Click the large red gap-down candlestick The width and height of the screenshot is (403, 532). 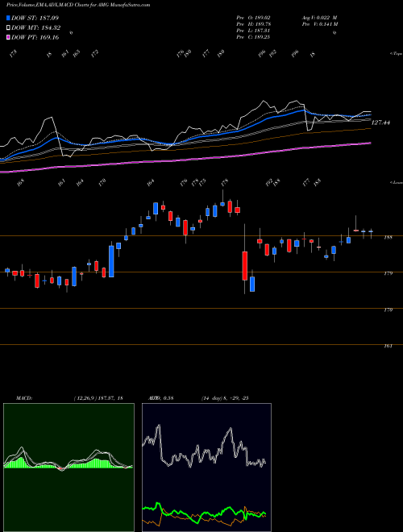(x=244, y=266)
